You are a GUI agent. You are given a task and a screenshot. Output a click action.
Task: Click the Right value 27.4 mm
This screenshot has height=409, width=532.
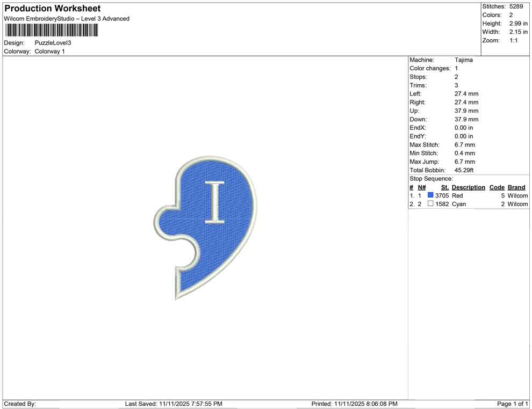click(466, 103)
